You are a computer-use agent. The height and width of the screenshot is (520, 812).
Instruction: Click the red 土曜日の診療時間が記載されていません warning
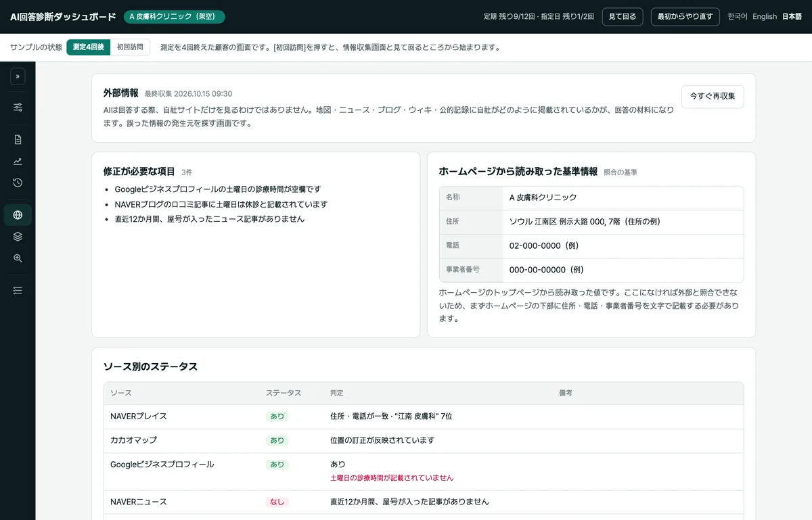pyautogui.click(x=392, y=477)
